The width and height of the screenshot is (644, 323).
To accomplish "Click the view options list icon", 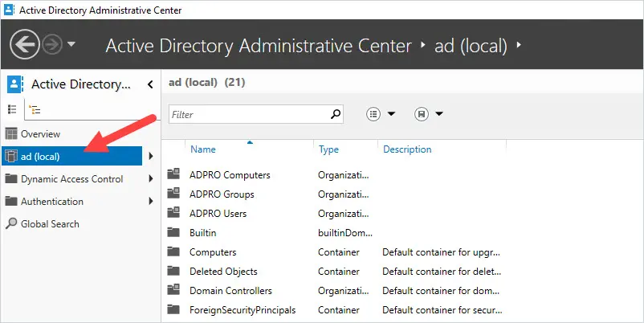I will pos(373,114).
